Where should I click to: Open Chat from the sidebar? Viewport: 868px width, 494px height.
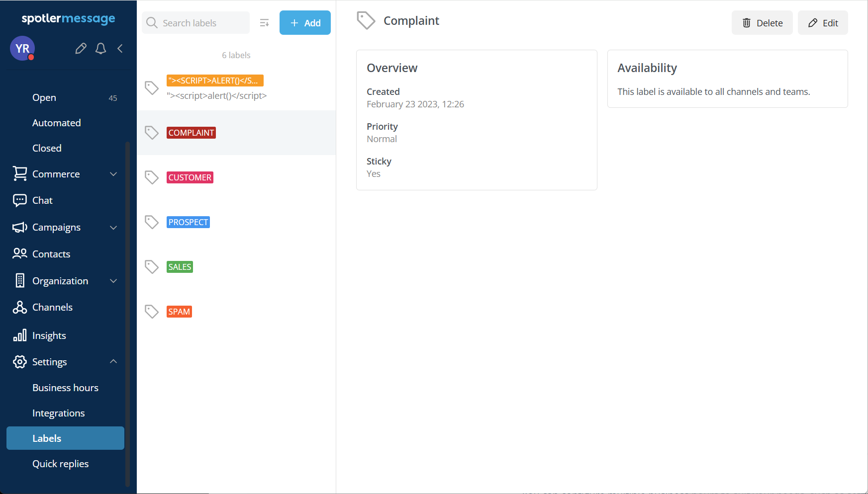click(42, 200)
